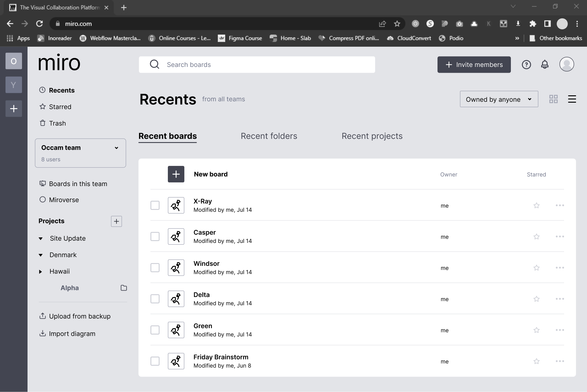
Task: Switch to list view layout
Action: (572, 99)
